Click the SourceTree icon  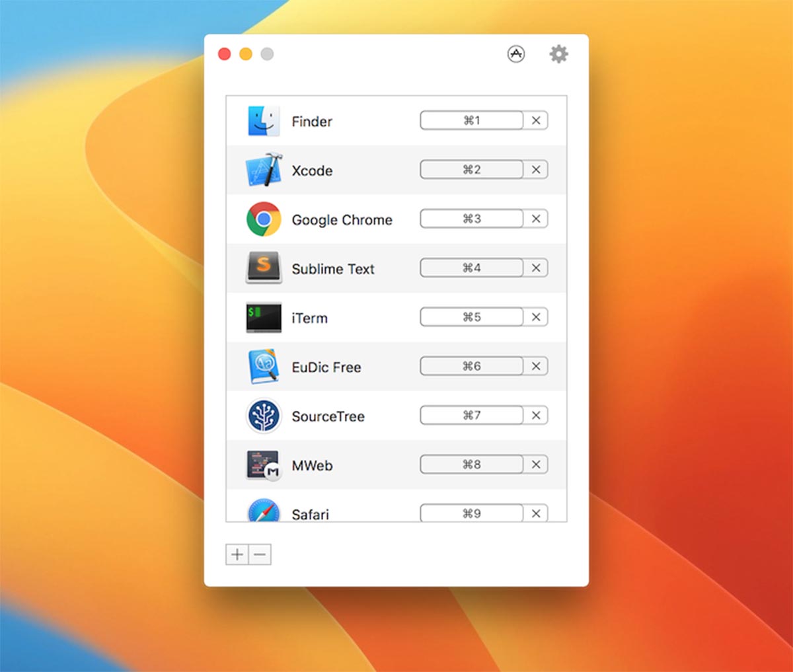[264, 416]
